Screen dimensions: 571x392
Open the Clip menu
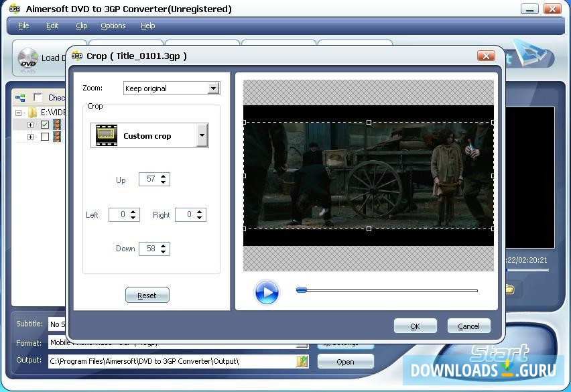[81, 26]
